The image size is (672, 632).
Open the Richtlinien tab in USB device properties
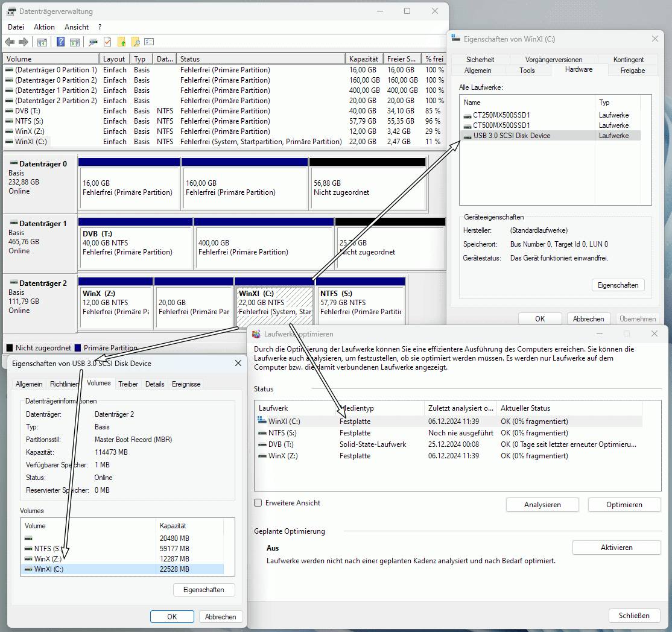click(x=65, y=384)
